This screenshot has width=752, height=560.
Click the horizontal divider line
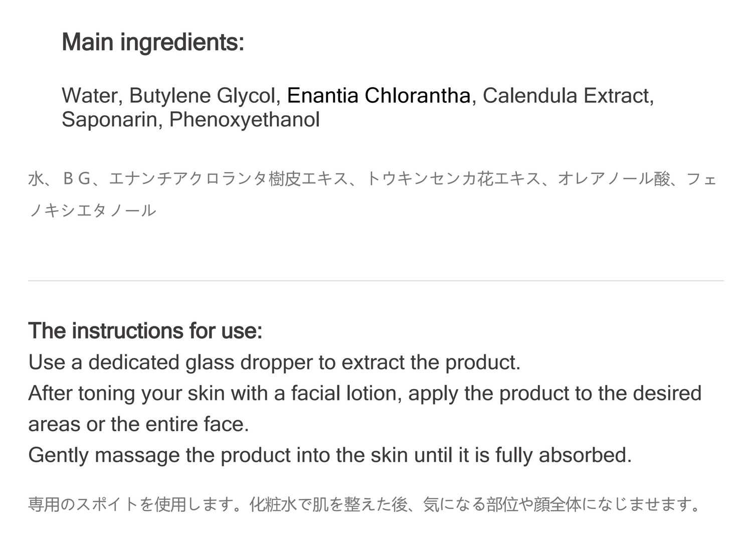(376, 281)
